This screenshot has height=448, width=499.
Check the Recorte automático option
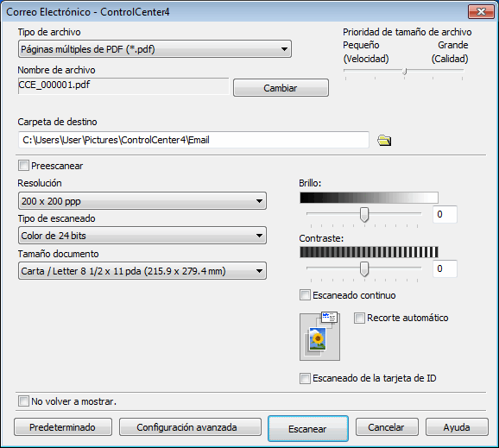[359, 318]
